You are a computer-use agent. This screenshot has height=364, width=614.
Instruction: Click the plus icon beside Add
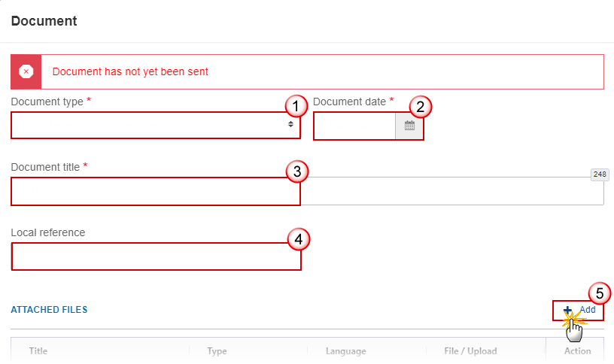pyautogui.click(x=567, y=310)
